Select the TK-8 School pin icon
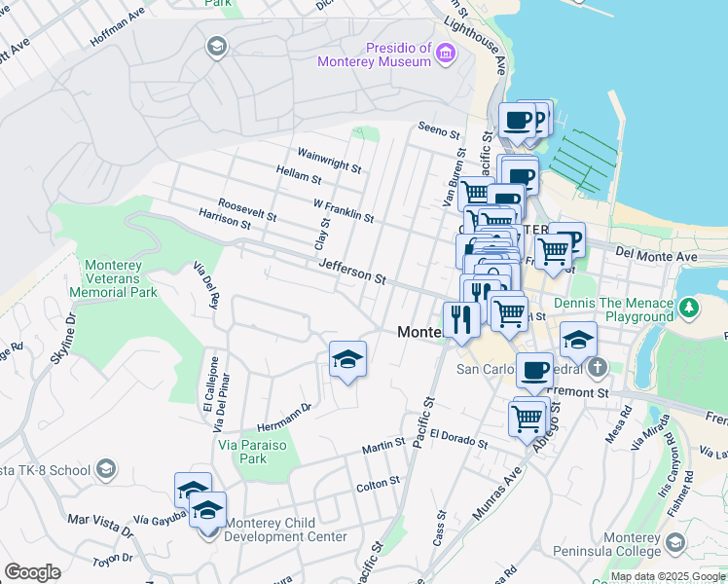The image size is (728, 584). [x=106, y=469]
